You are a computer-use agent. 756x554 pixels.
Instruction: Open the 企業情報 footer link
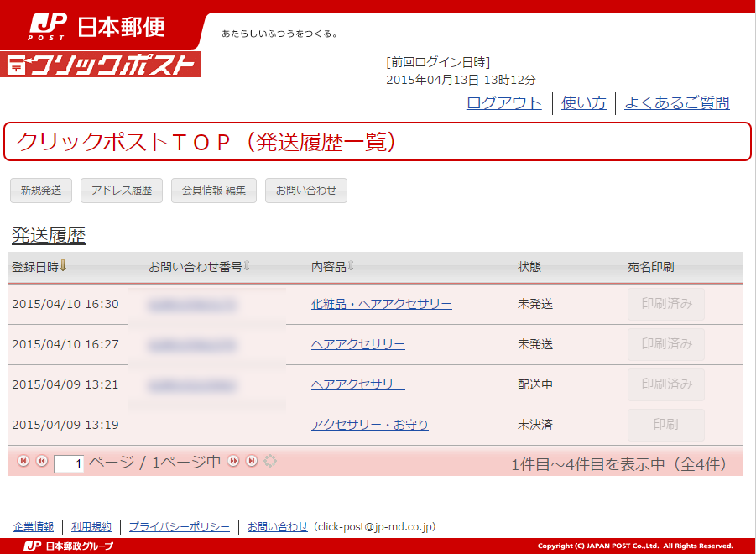pos(34,526)
